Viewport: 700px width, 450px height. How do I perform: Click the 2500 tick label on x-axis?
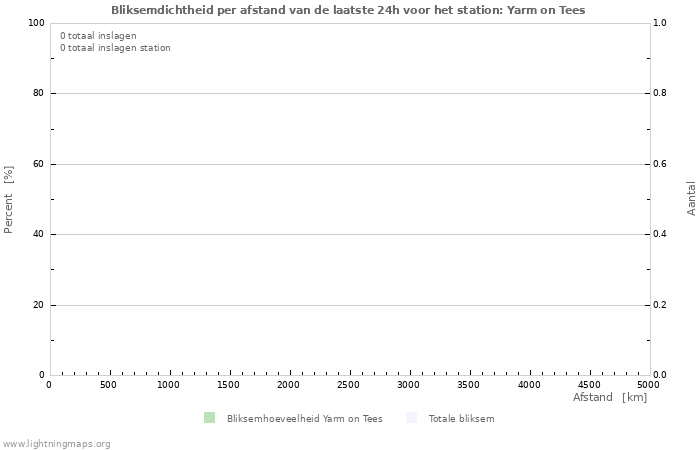(349, 385)
